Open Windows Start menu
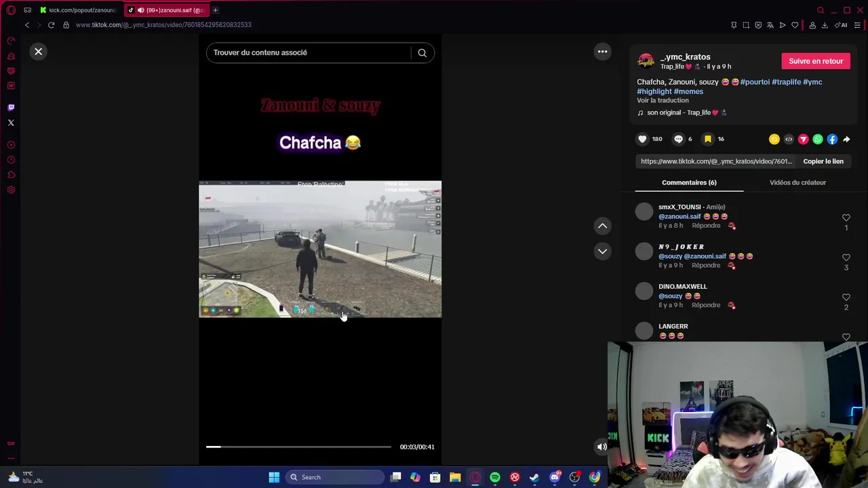Viewport: 868px width, 488px height. pos(274,477)
